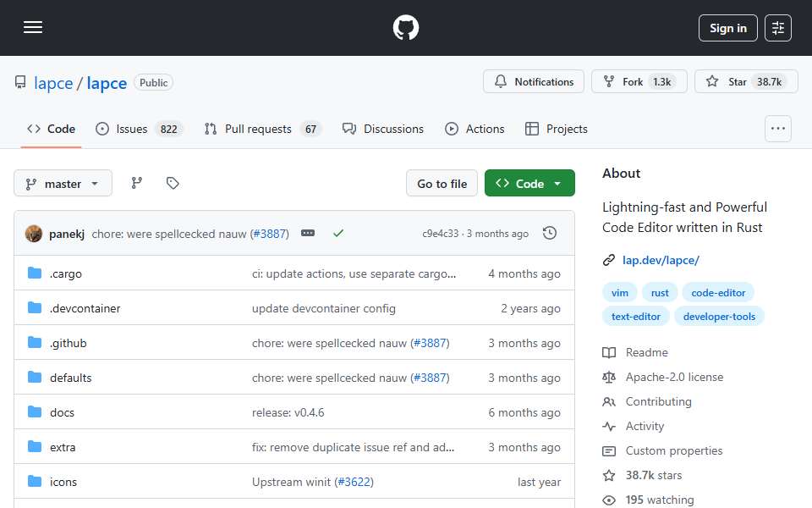This screenshot has height=508, width=812.
Task: Select the developer-tools topic tag
Action: point(719,317)
